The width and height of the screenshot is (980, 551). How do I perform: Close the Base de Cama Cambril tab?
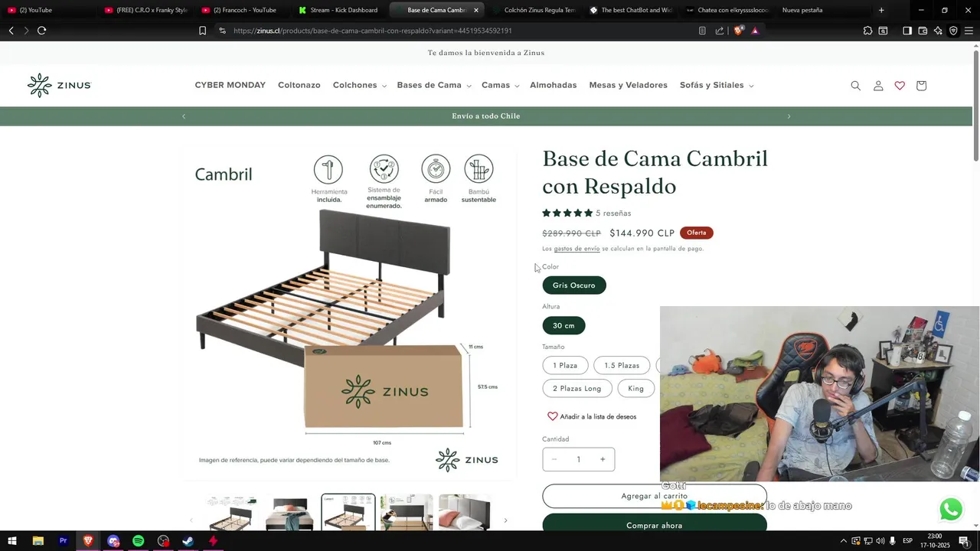tap(476, 10)
